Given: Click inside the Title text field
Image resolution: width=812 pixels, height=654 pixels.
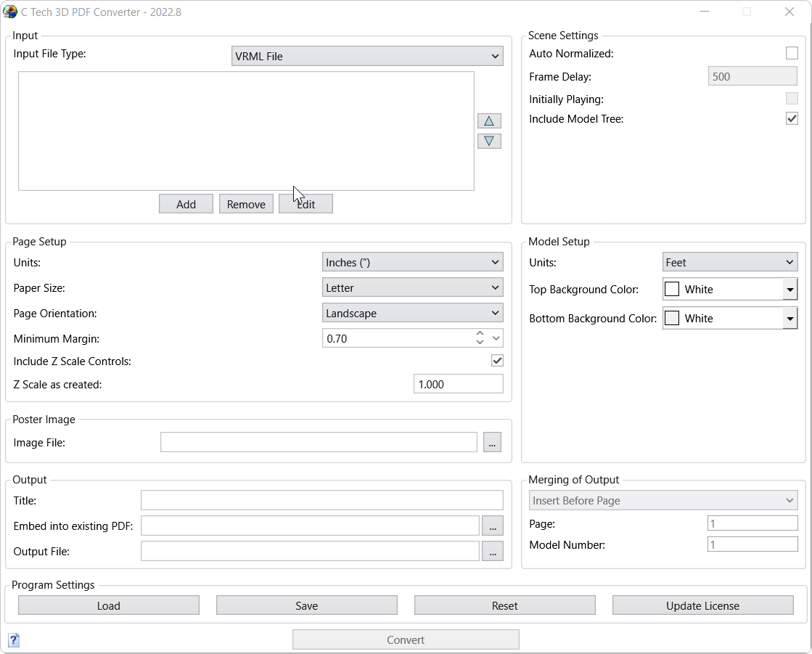Looking at the screenshot, I should [x=321, y=500].
